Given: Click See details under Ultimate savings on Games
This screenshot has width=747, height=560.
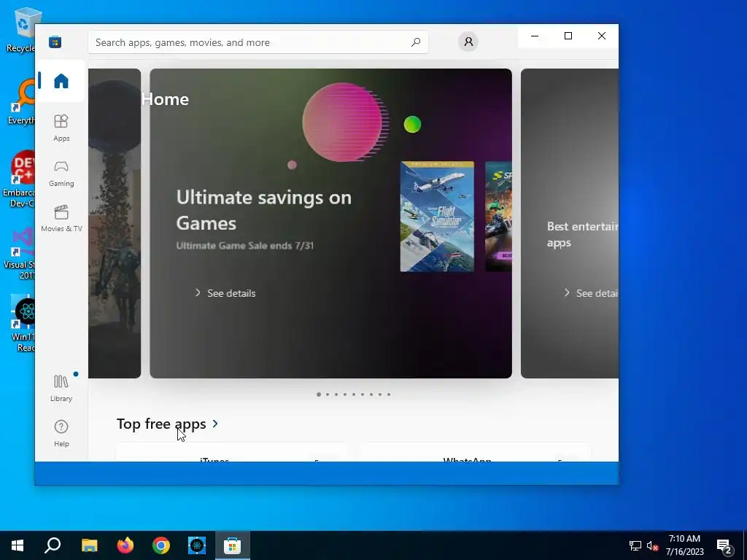Looking at the screenshot, I should 225,293.
